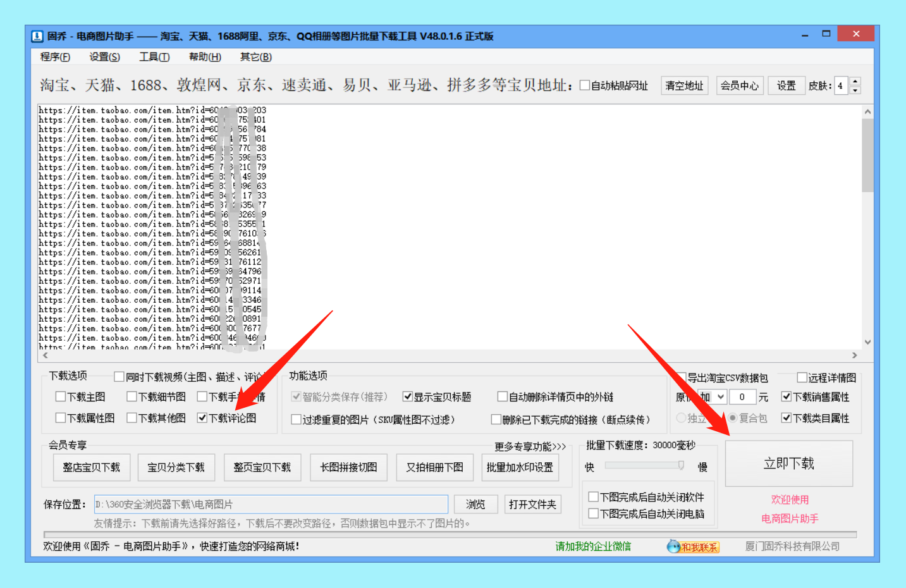Click the 设置 button near skin selector
This screenshot has height=588, width=906.
click(x=787, y=85)
